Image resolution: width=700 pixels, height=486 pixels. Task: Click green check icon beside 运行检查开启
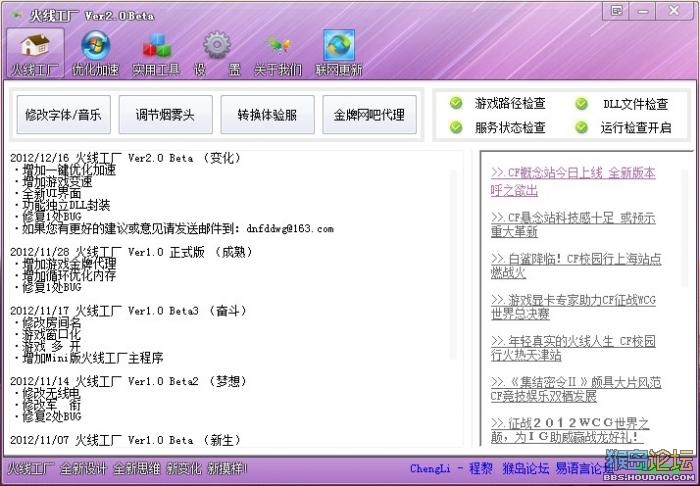581,128
